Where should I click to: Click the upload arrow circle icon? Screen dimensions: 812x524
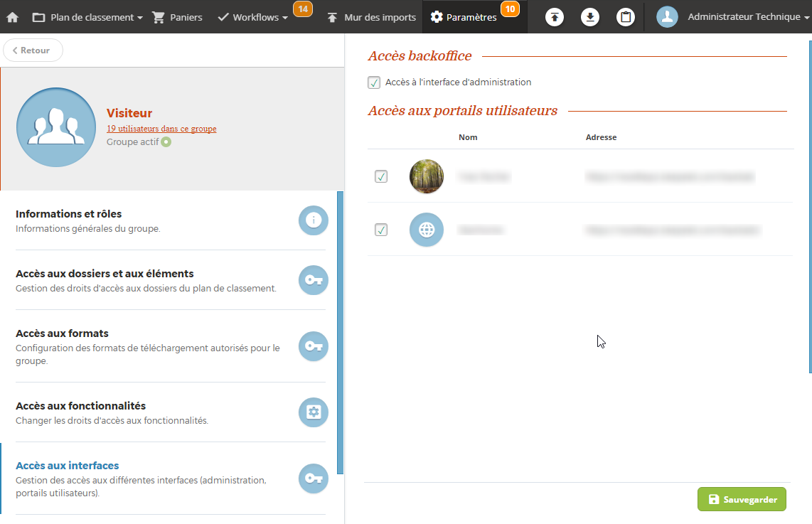pyautogui.click(x=555, y=17)
